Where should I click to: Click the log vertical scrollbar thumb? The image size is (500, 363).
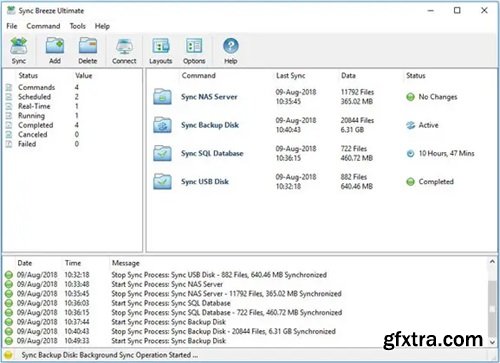(x=492, y=308)
